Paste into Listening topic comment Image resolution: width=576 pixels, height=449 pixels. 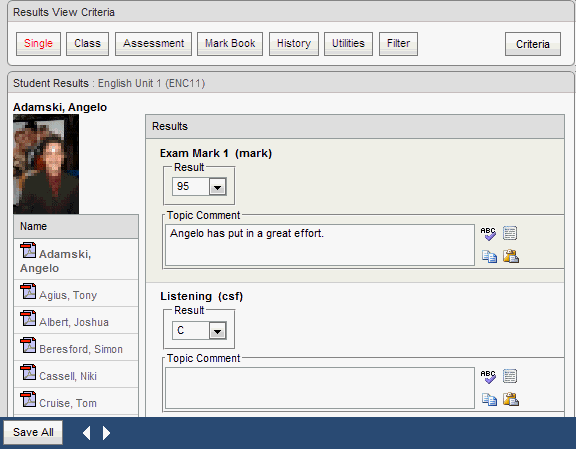click(x=511, y=399)
